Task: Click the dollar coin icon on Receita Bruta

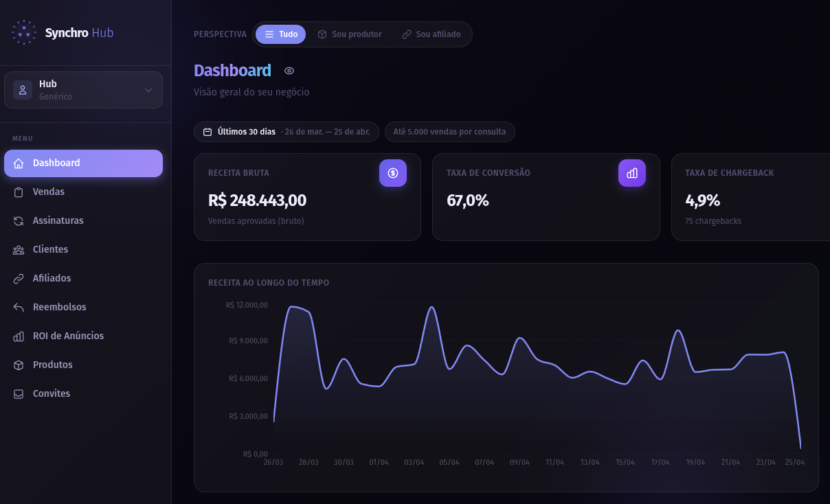Action: tap(393, 173)
